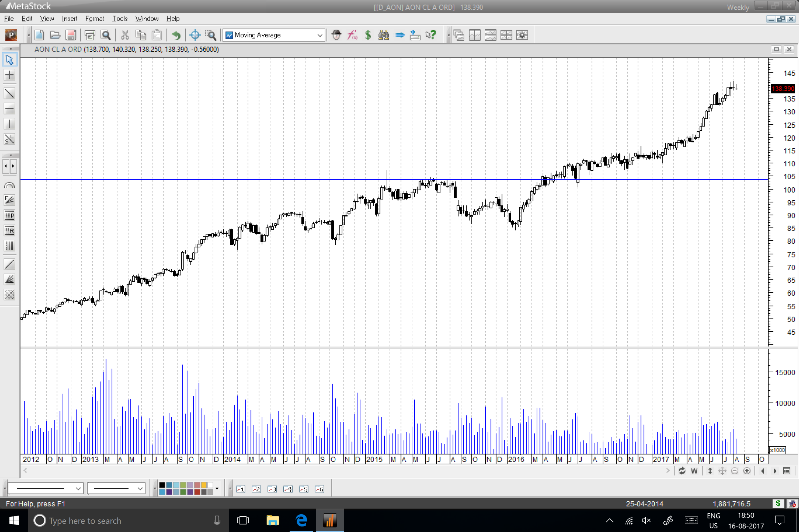Image resolution: width=799 pixels, height=532 pixels.
Task: Open the Tools menu
Action: tap(119, 19)
